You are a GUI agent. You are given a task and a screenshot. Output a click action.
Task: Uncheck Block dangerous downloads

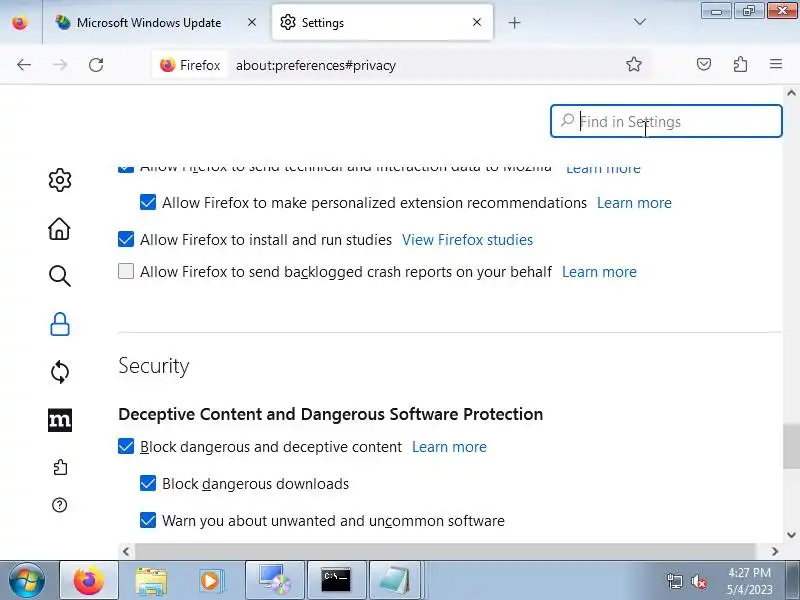coord(148,483)
